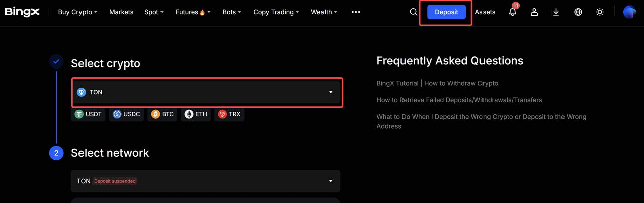Screen dimensions: 644x203
Task: Click the search magnifier icon
Action: pos(413,12)
